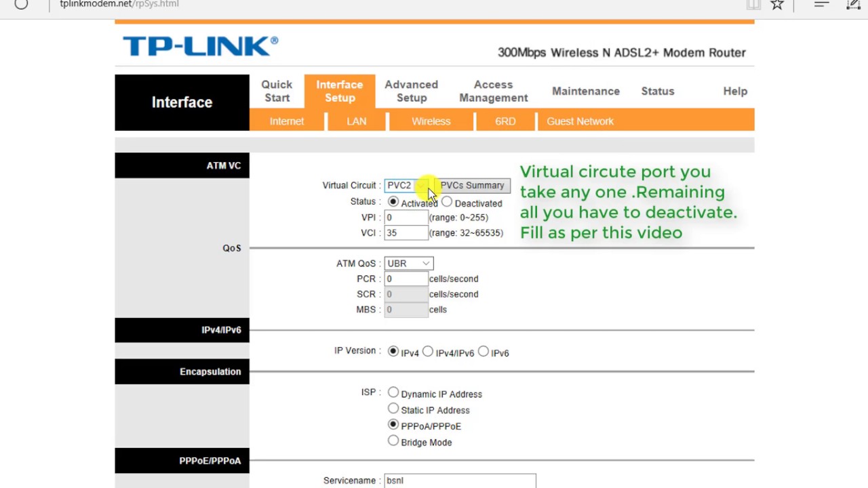Click the disabled MBS field
Screen dimensions: 868x488
(406, 310)
